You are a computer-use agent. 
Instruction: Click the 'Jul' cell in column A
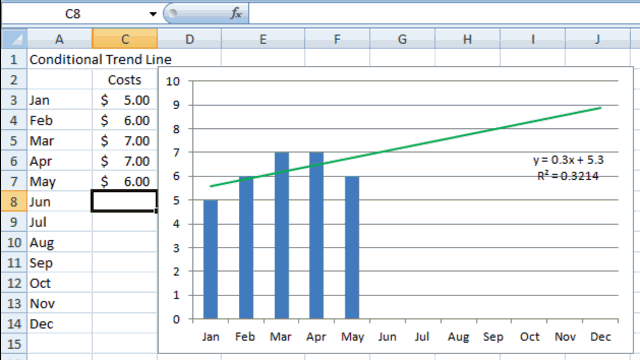(60, 222)
